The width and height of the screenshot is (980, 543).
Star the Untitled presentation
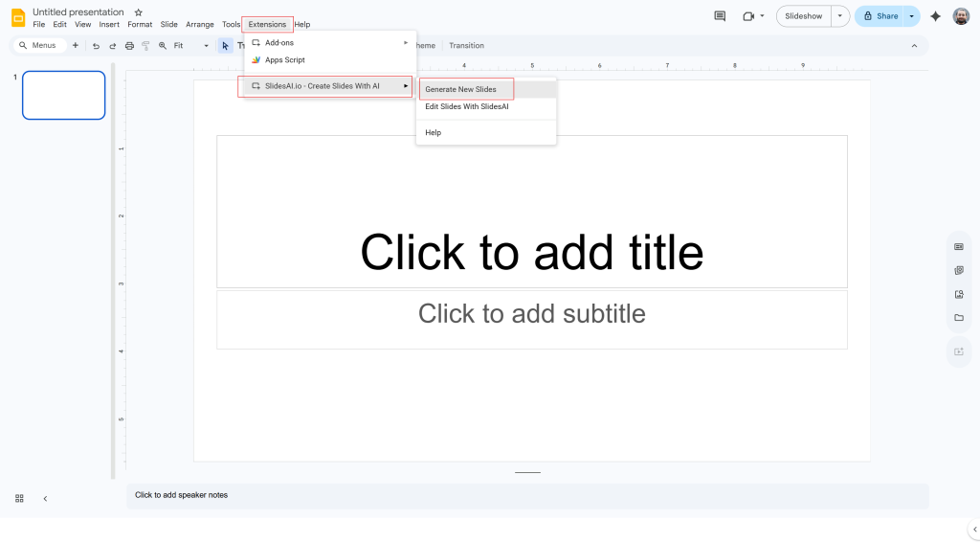click(139, 12)
